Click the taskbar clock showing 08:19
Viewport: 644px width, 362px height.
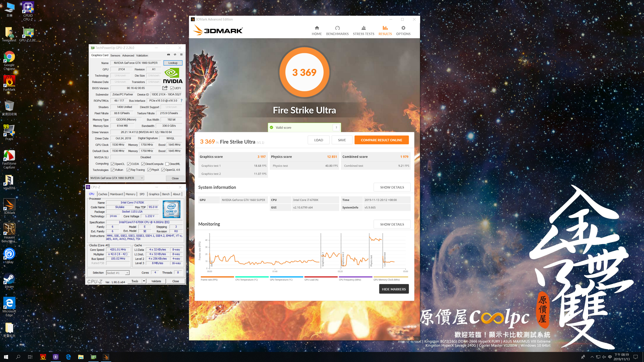(621, 357)
